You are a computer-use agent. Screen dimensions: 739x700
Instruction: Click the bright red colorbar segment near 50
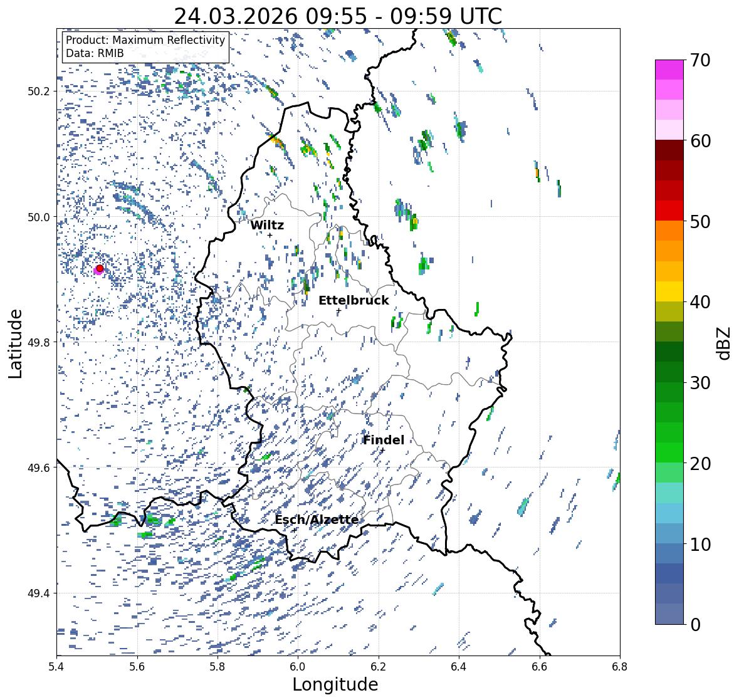pyautogui.click(x=669, y=211)
